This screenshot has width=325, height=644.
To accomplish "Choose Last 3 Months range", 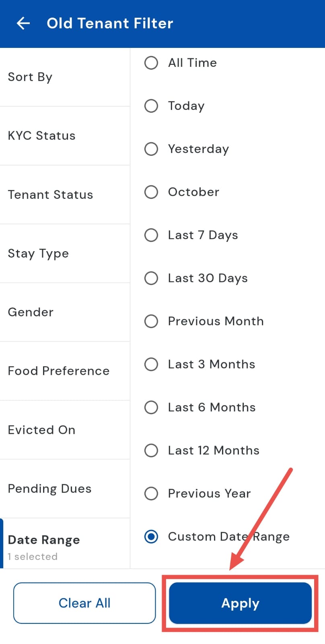I will click(x=151, y=364).
